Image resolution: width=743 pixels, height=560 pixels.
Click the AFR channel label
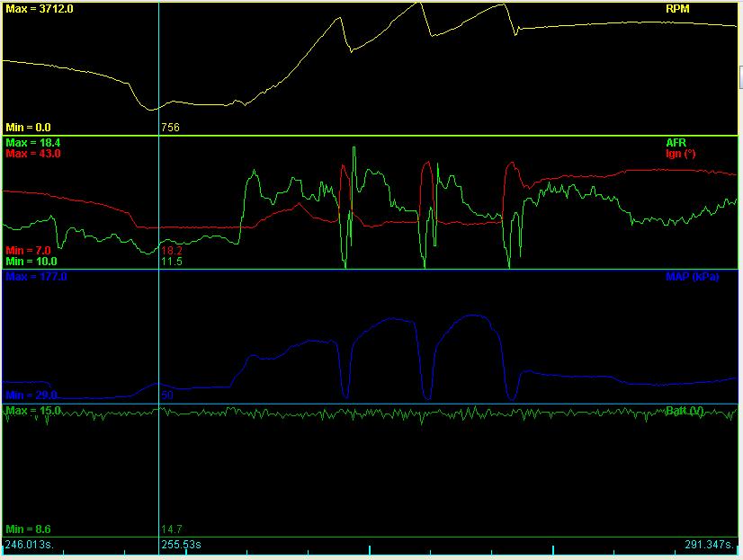click(676, 143)
